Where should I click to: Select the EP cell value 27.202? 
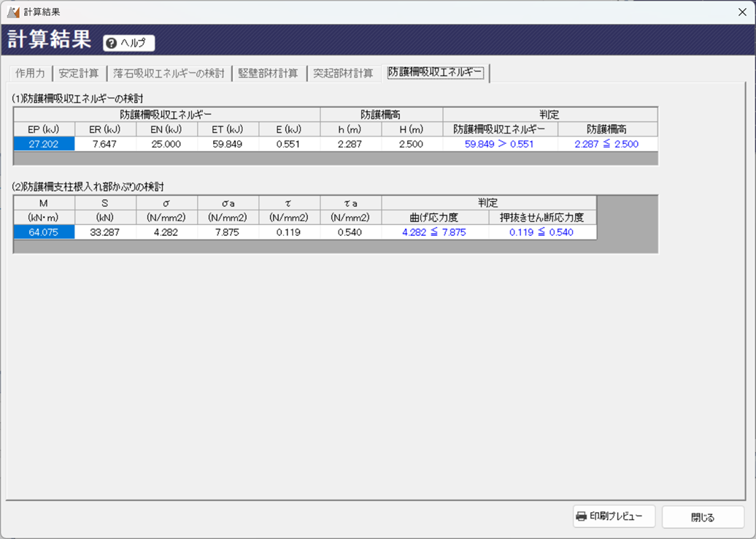(44, 144)
